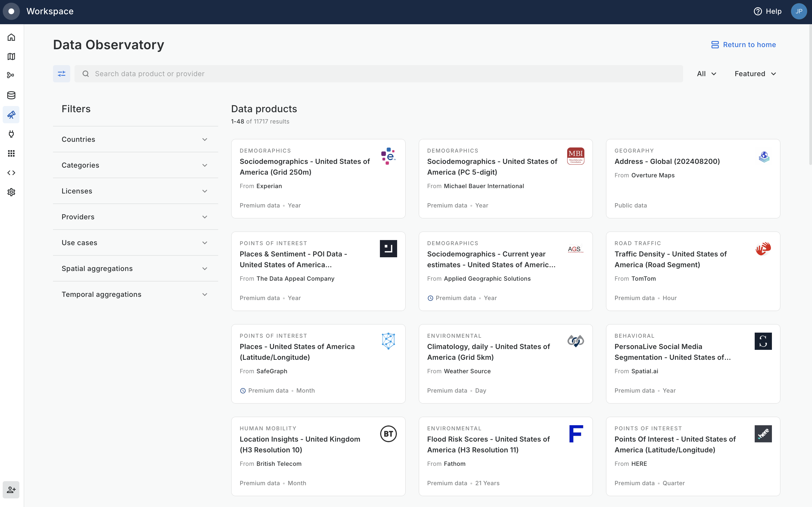The image size is (812, 507).
Task: Open Data Explorer database icon
Action: click(x=11, y=95)
